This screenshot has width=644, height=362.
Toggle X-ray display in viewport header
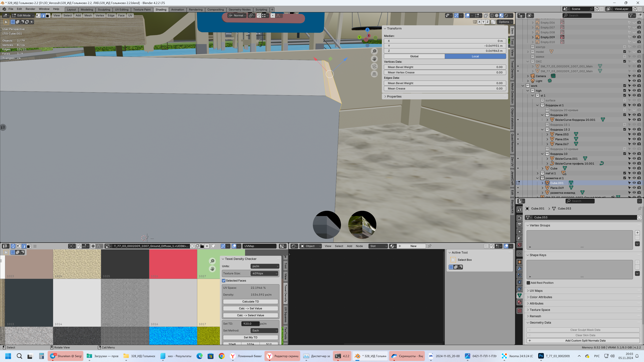coord(486,15)
